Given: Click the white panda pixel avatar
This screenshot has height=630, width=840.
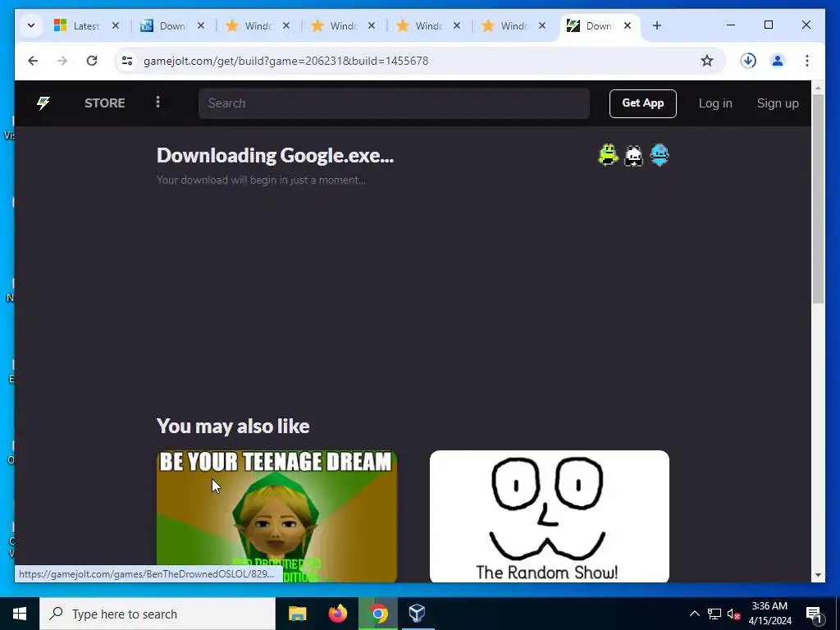Looking at the screenshot, I should pyautogui.click(x=634, y=155).
